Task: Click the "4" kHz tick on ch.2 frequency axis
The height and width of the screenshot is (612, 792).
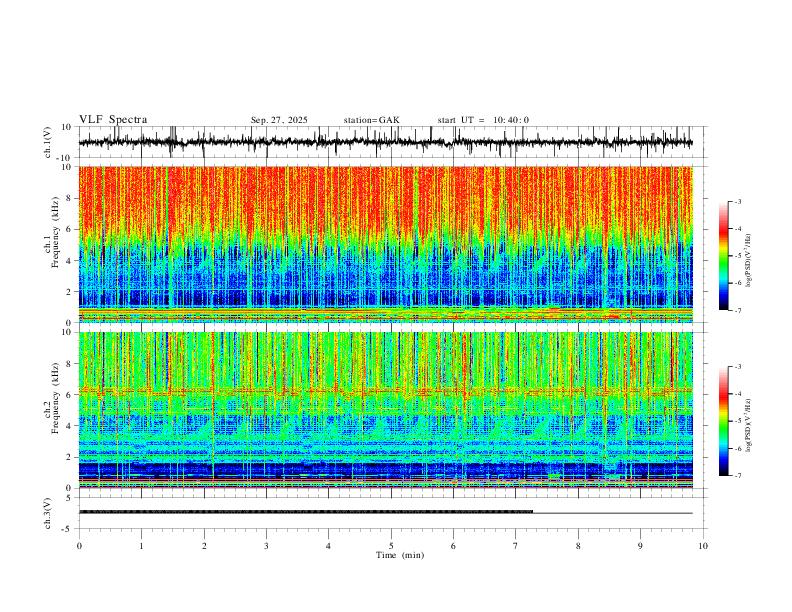Action: coord(69,426)
